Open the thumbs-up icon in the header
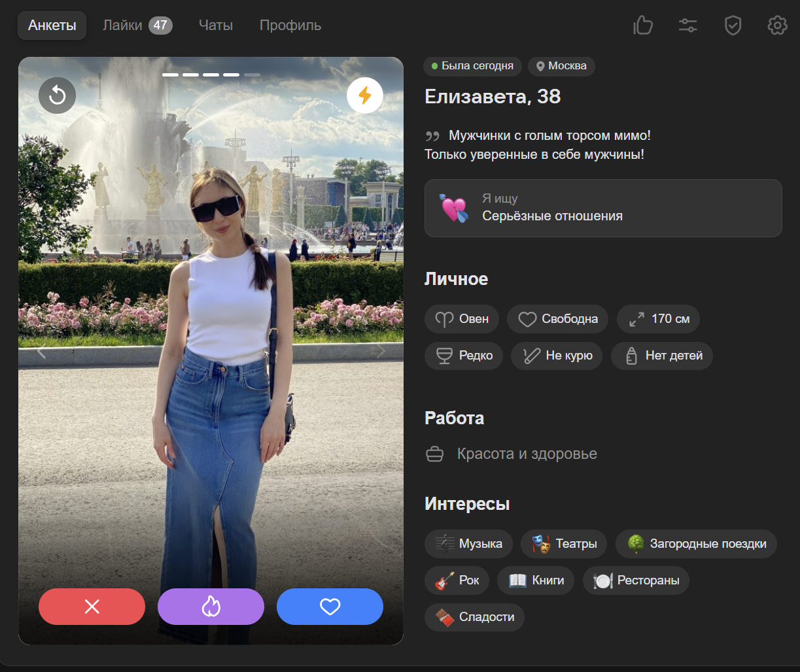This screenshot has height=672, width=800. (643, 25)
